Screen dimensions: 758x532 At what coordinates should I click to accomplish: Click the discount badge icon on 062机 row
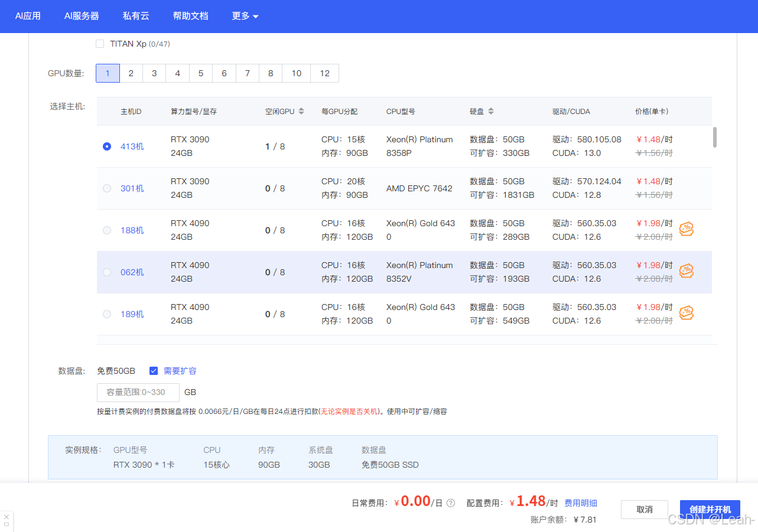click(x=686, y=271)
